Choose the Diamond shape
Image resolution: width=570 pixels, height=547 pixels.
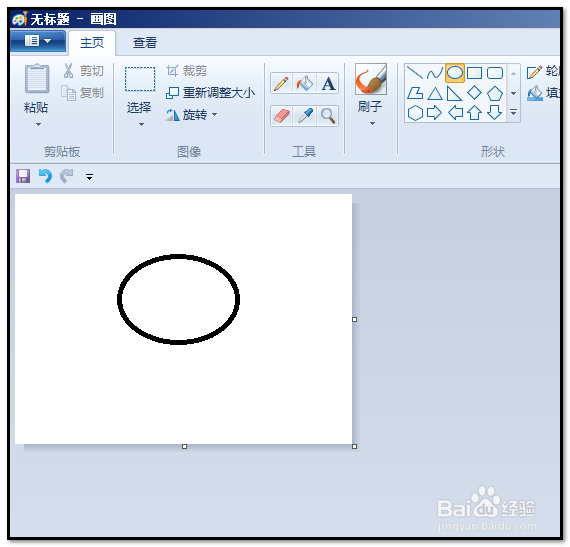pyautogui.click(x=474, y=93)
